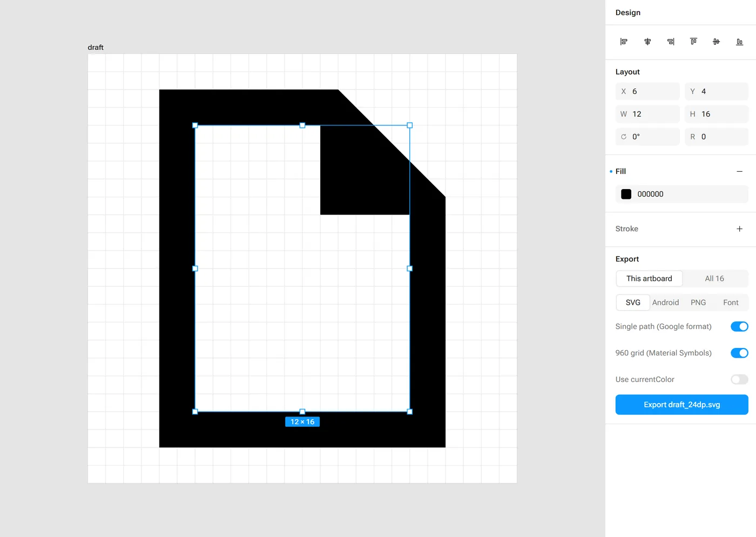Screen dimensions: 756x537
Task: Choose PNG export format
Action: coord(698,303)
